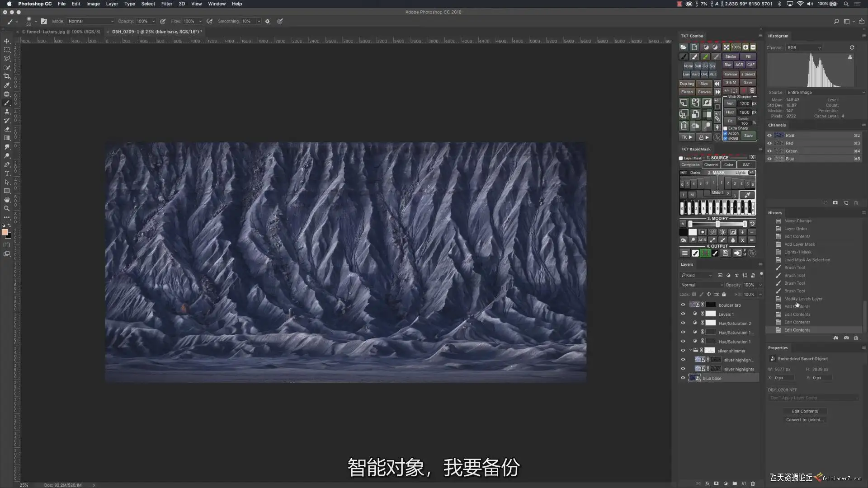This screenshot has width=868, height=488.
Task: Pick the Type tool
Action: point(7,174)
